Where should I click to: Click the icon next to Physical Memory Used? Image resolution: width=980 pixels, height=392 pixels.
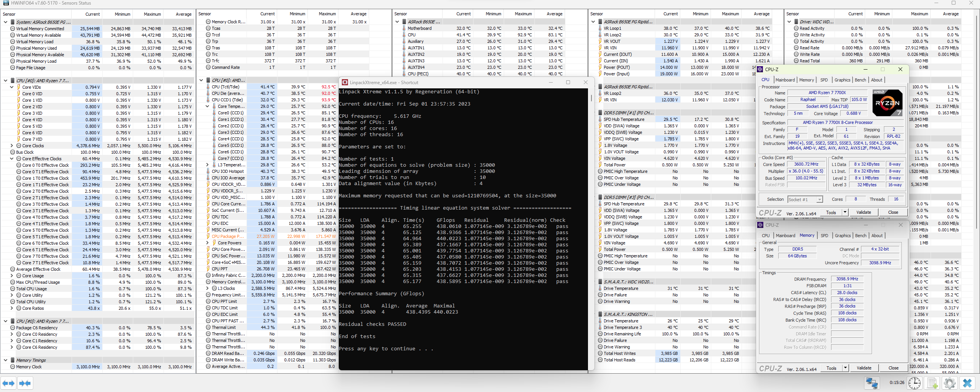point(13,48)
